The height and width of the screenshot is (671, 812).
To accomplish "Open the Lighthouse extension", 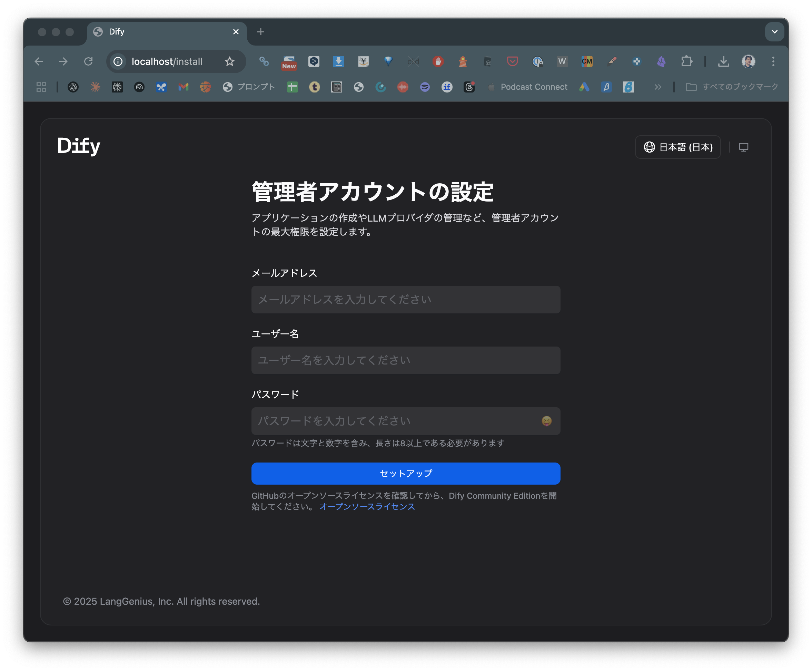I will click(x=463, y=61).
